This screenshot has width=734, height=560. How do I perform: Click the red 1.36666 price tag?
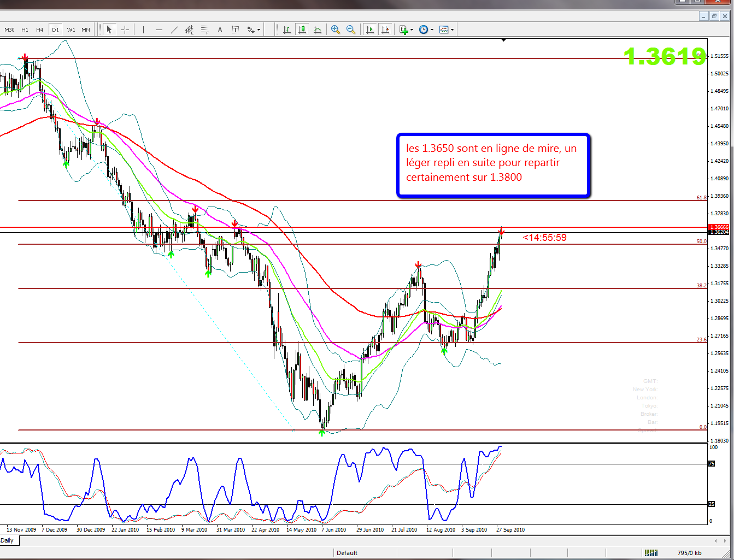tap(719, 227)
